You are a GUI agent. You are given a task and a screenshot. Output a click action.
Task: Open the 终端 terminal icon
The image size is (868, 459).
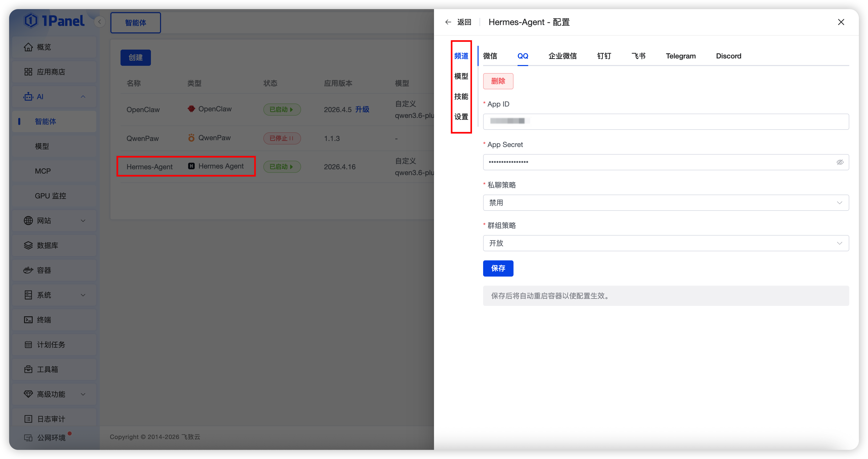click(x=28, y=320)
